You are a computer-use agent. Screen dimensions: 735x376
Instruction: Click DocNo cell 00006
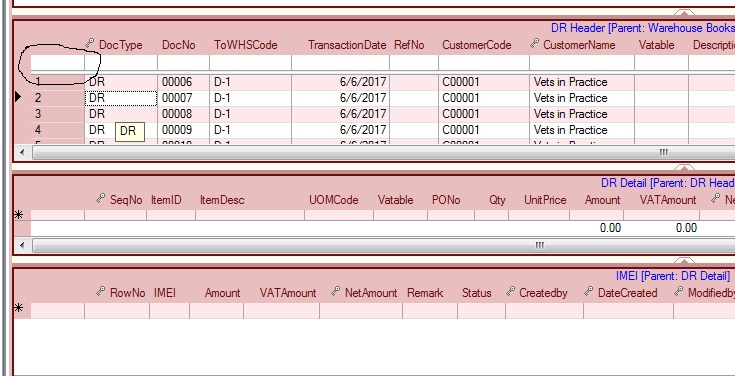pos(183,82)
